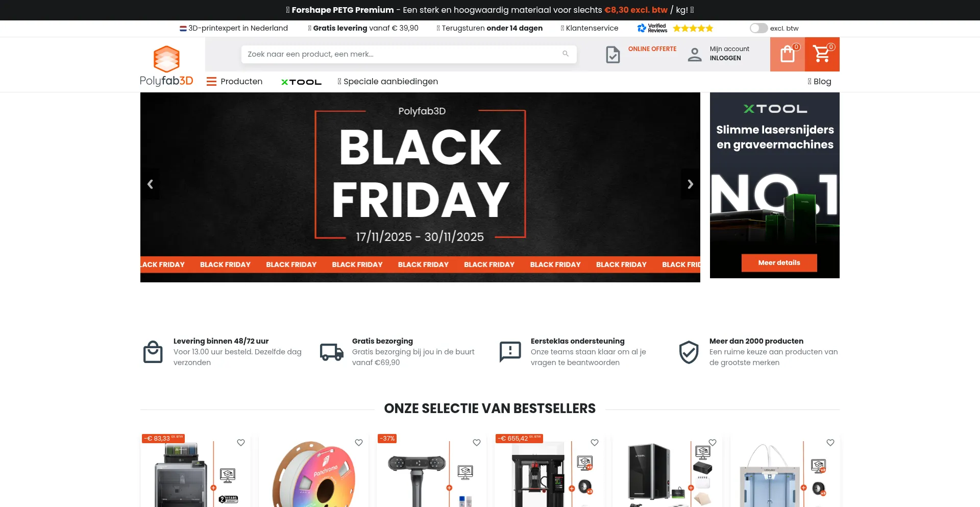Toggle the excl. btw switch
980x507 pixels.
[x=758, y=28]
